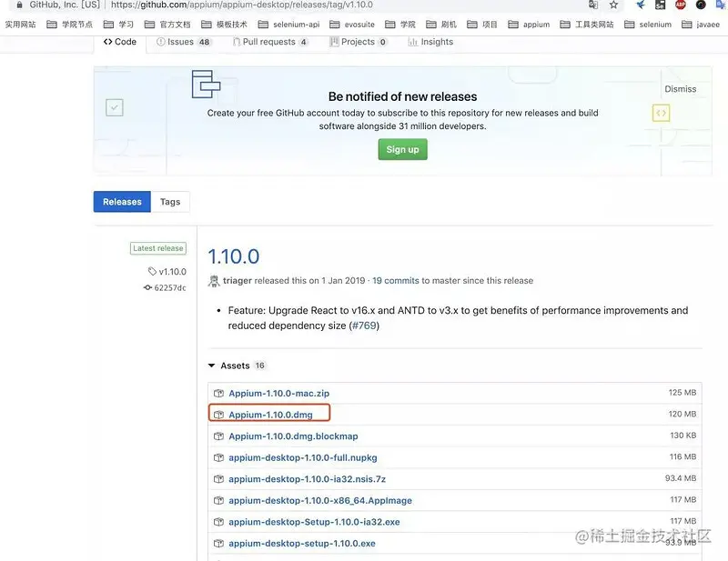Open the 模板技术 bookmark folder
This screenshot has width=728, height=561.
click(224, 25)
